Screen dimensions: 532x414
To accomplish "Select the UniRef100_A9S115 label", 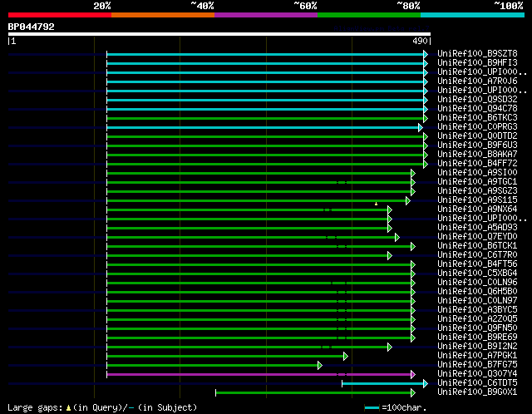I will (x=477, y=200).
